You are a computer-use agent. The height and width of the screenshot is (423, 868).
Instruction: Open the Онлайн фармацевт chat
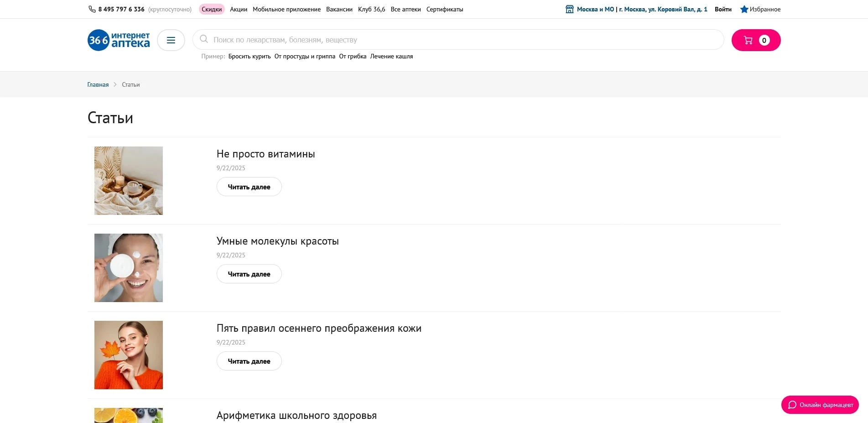820,404
